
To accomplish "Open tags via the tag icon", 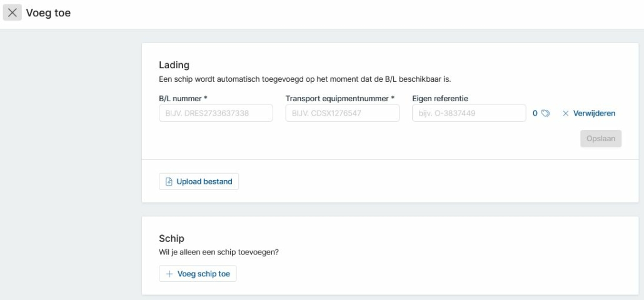I will (545, 113).
